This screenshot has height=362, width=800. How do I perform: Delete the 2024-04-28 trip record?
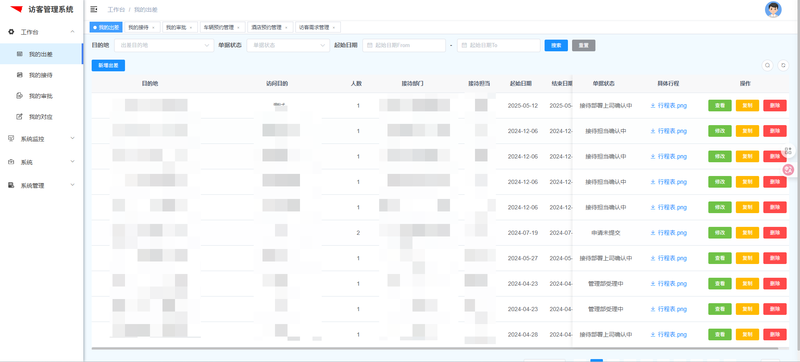click(774, 335)
